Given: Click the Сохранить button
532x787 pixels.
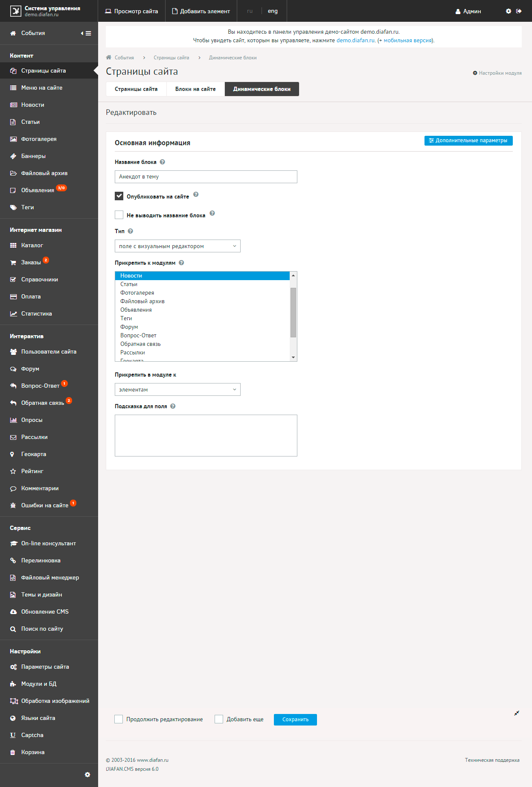Looking at the screenshot, I should [295, 720].
